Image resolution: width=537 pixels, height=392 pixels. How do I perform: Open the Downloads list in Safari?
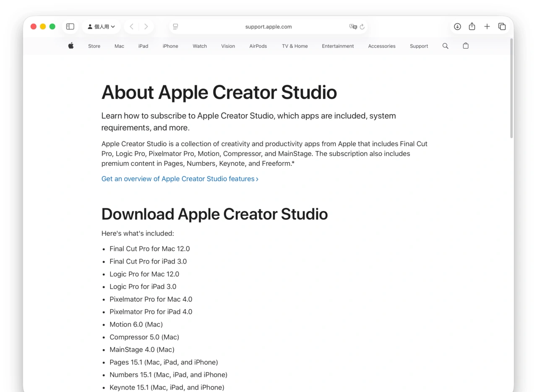point(457,26)
